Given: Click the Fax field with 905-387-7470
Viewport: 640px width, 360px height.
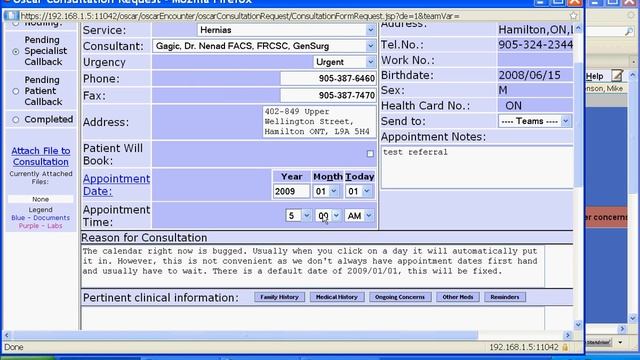Looking at the screenshot, I should [328, 96].
